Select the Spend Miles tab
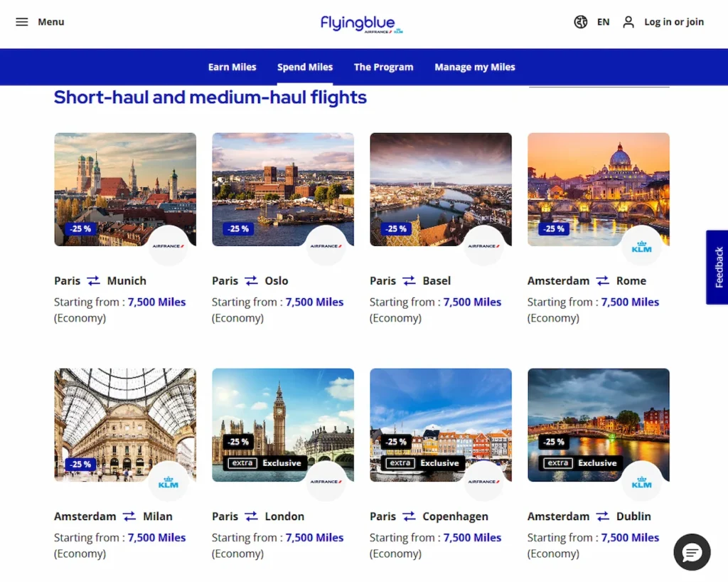Screen dimensions: 728x582 pyautogui.click(x=305, y=67)
